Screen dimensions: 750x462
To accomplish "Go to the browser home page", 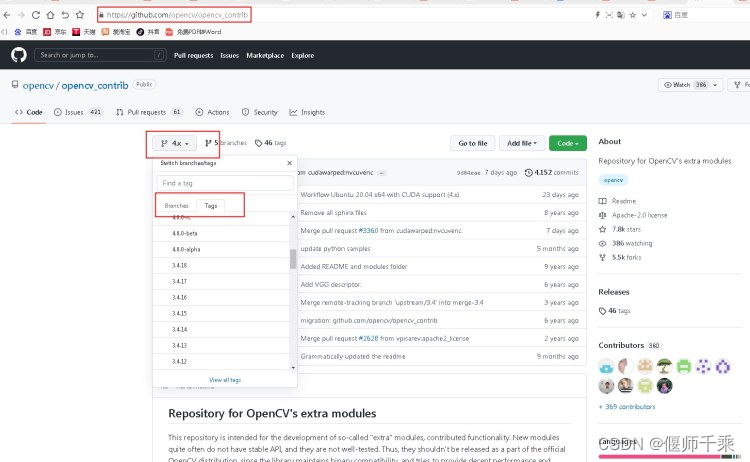I will (50, 15).
